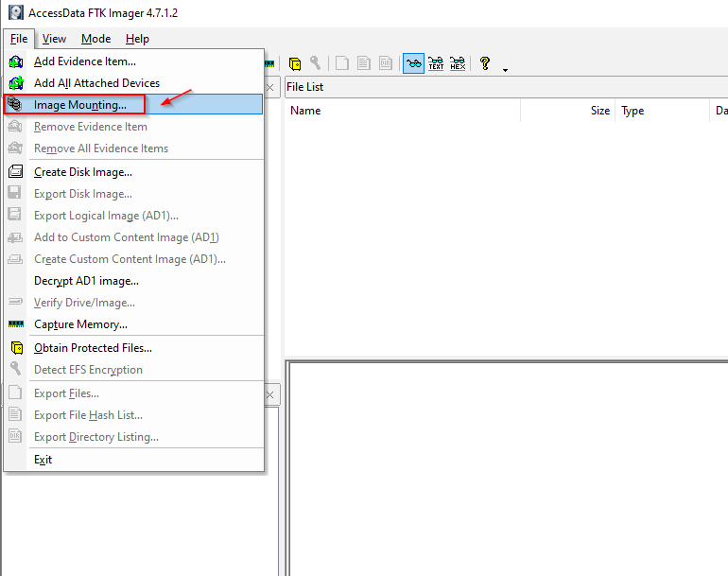The height and width of the screenshot is (576, 728).
Task: Click Obtain Protected Files toolbar icon
Action: (295, 63)
